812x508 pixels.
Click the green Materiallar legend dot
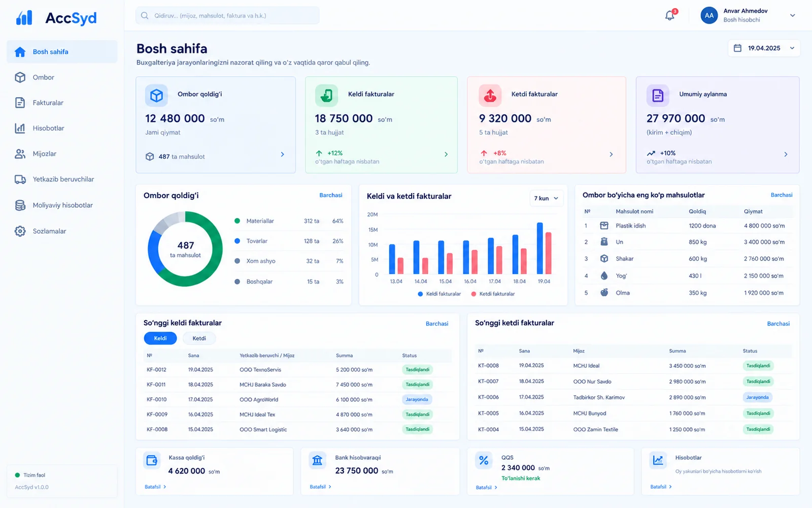[237, 221]
